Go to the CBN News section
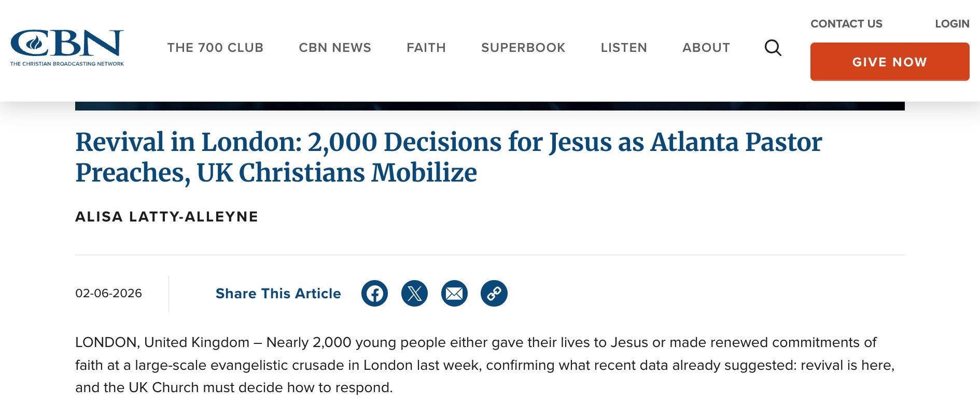Viewport: 980px width, 416px height. pos(335,48)
